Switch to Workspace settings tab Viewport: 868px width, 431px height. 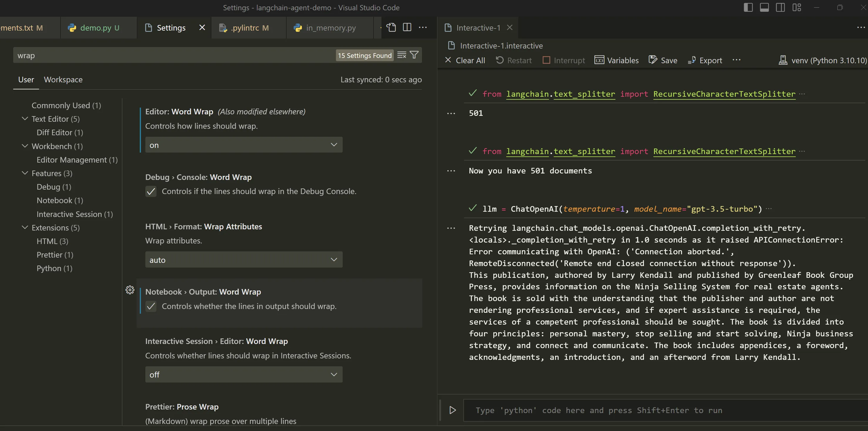coord(63,80)
